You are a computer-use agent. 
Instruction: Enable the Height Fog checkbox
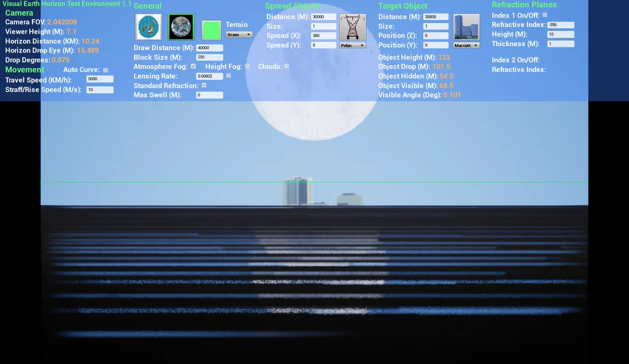coord(247,66)
